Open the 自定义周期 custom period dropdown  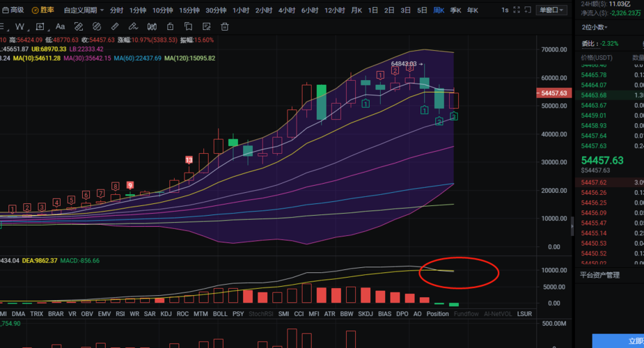click(84, 10)
